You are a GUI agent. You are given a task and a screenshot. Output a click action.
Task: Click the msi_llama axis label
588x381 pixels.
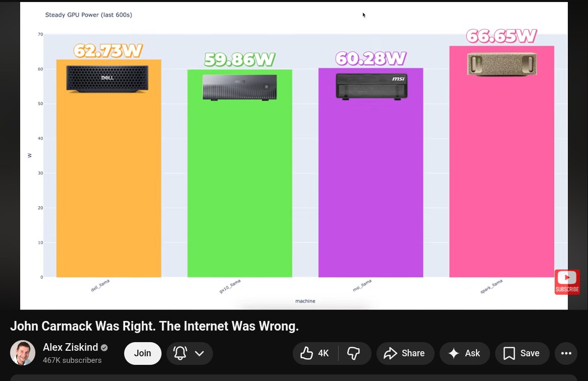click(x=362, y=286)
